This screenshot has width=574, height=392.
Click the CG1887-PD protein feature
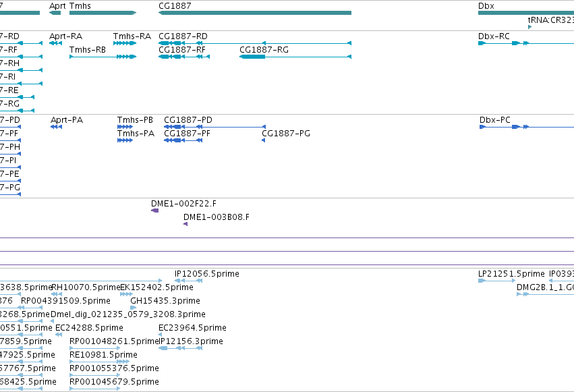[215, 127]
